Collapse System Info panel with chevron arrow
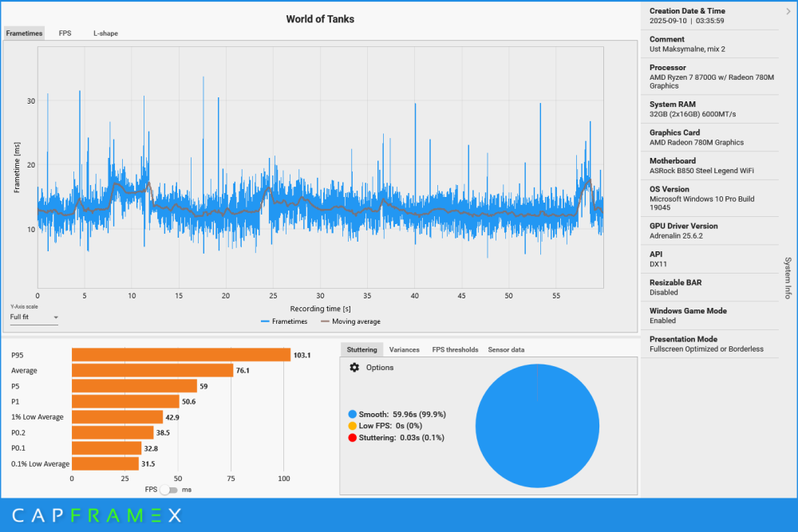Image resolution: width=798 pixels, height=532 pixels. tap(788, 11)
